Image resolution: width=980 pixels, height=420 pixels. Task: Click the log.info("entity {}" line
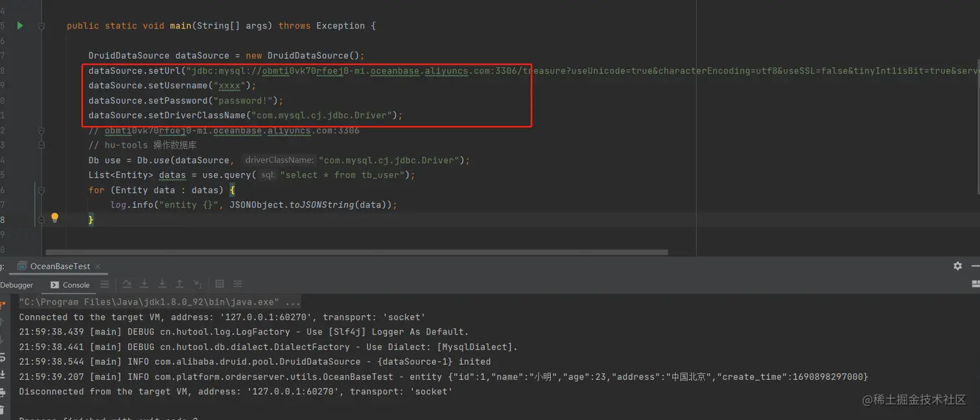tap(253, 205)
